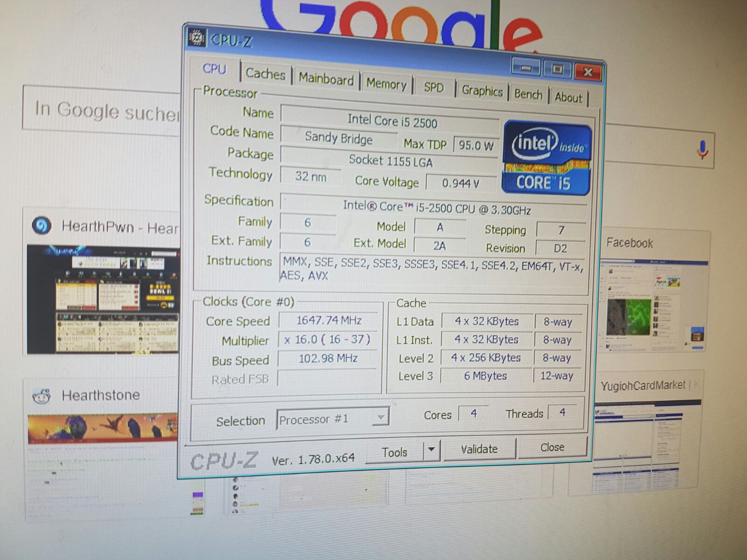Click the Level 2 4 x 256 KBytes value
Image resolution: width=747 pixels, height=560 pixels.
[x=486, y=357]
